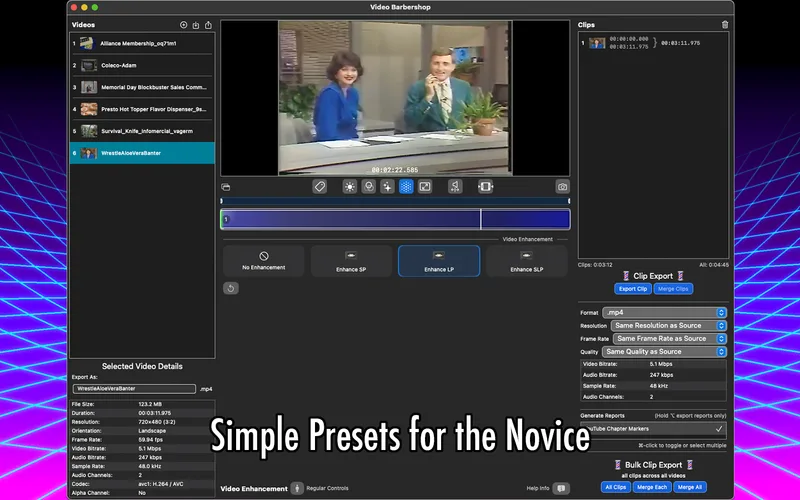
Task: Click the stacked windows icon left of the toolbar
Action: click(x=226, y=187)
